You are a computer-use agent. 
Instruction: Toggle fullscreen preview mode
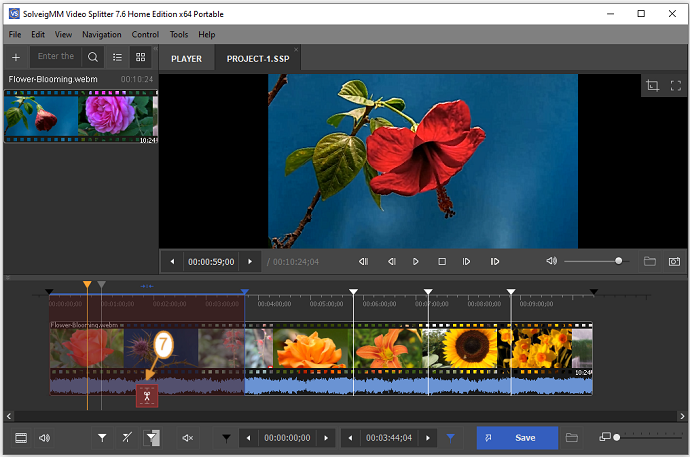click(x=676, y=85)
